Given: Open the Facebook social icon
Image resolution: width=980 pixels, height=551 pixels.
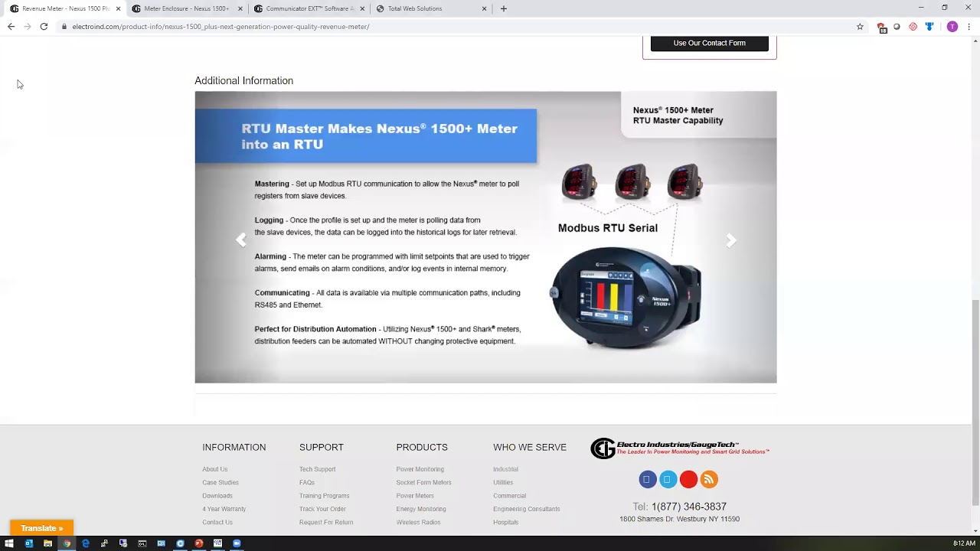Looking at the screenshot, I should 647,479.
